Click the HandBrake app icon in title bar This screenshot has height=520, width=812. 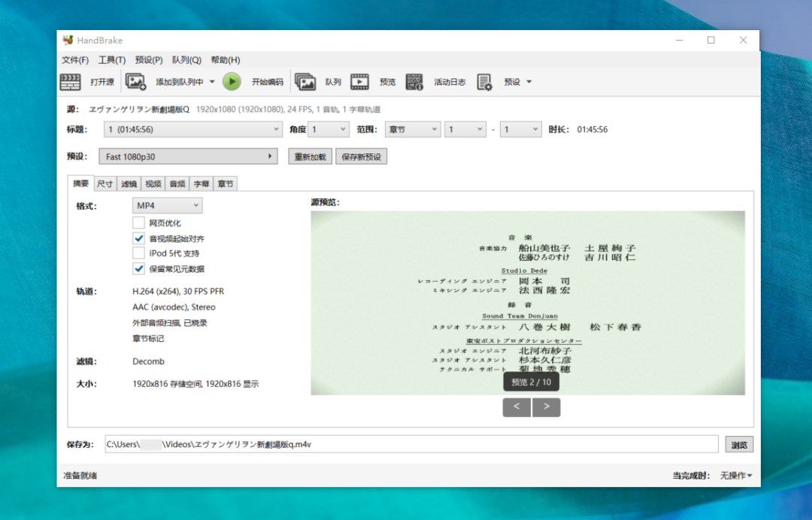[x=68, y=40]
